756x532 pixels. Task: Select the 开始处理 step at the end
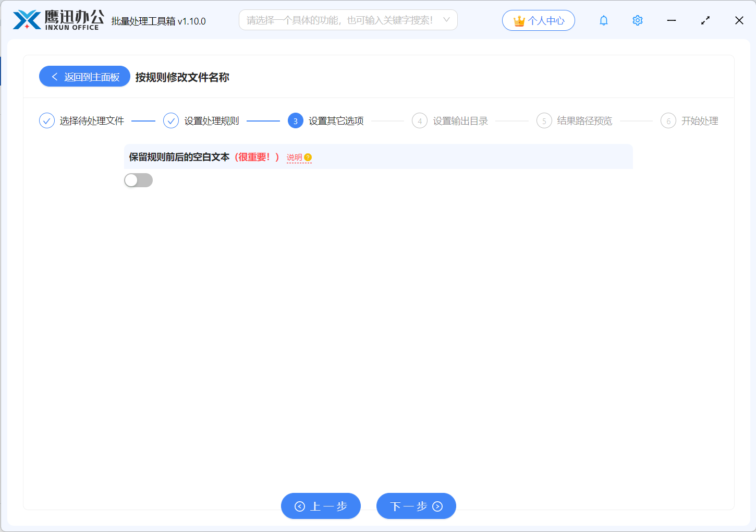pos(700,120)
